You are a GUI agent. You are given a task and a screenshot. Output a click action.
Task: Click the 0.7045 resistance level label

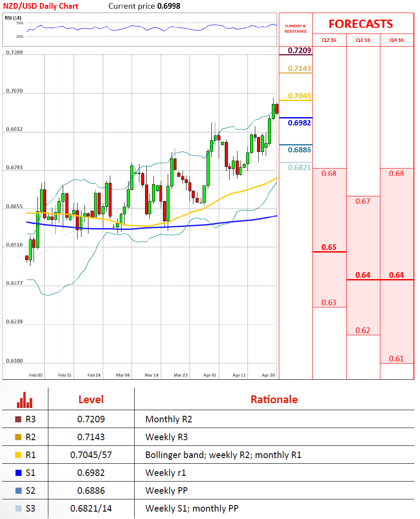(x=300, y=96)
